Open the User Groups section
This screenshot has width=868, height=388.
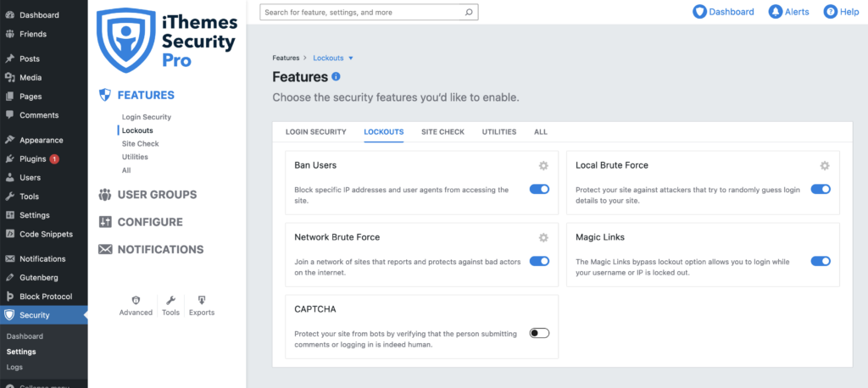(157, 195)
